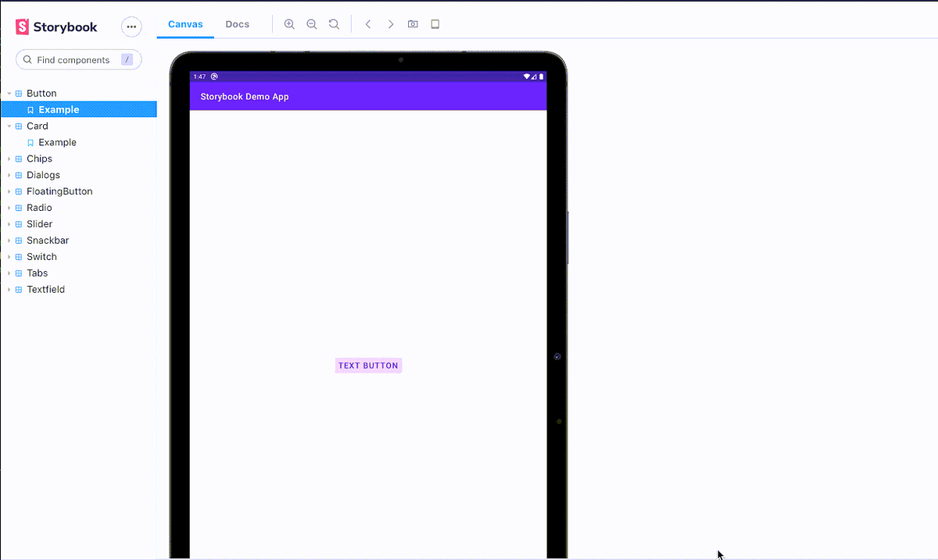Viewport: 938px width, 560px height.
Task: Click the reset zoom icon
Action: pos(334,24)
